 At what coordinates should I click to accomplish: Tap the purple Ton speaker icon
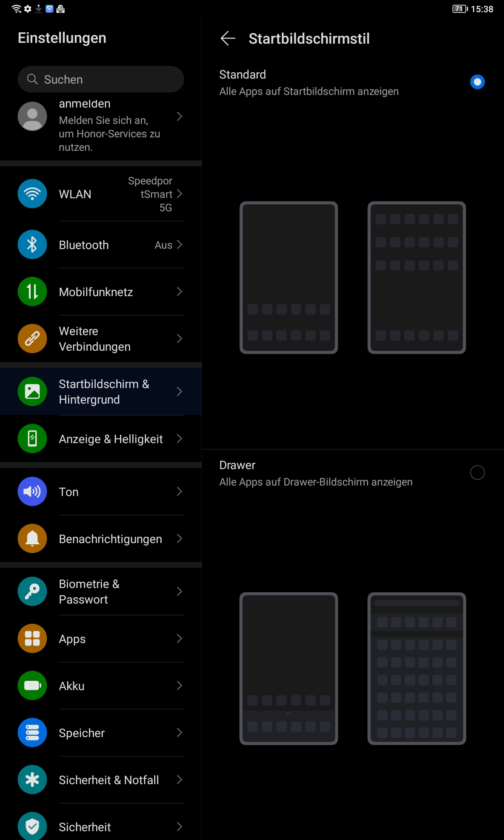point(32,491)
